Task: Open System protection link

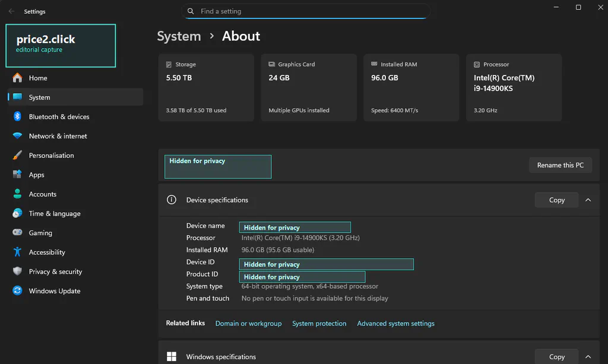Action: 319,323
